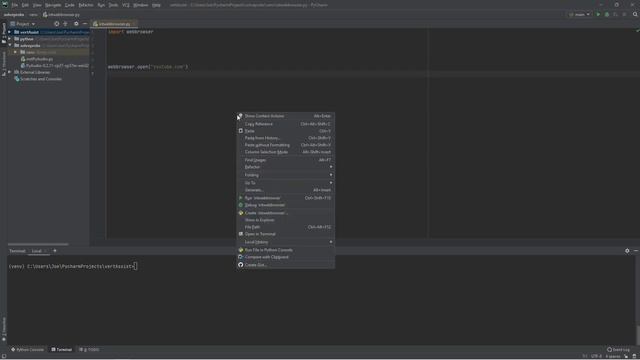Expand the venv folder in tree
This screenshot has height=360, width=640.
point(16,52)
